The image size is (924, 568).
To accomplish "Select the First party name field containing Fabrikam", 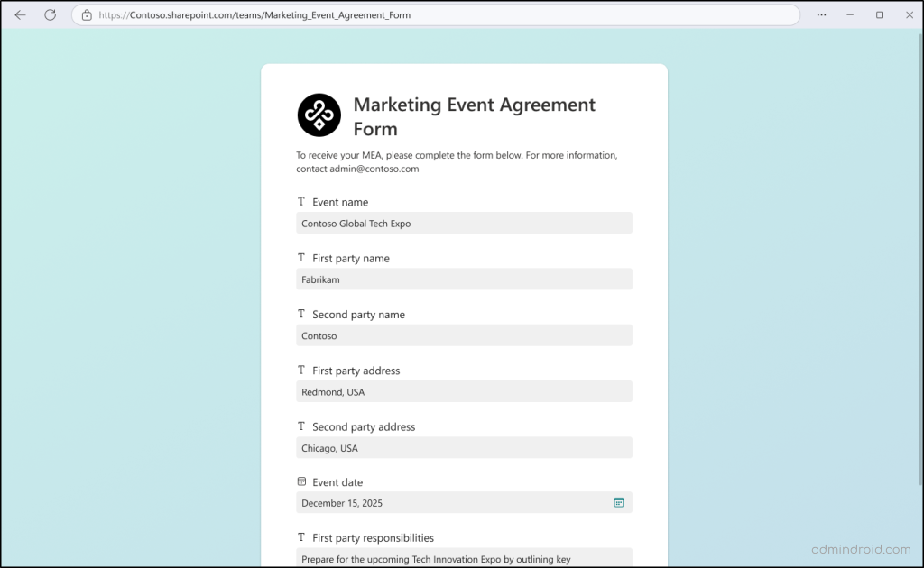I will [464, 279].
